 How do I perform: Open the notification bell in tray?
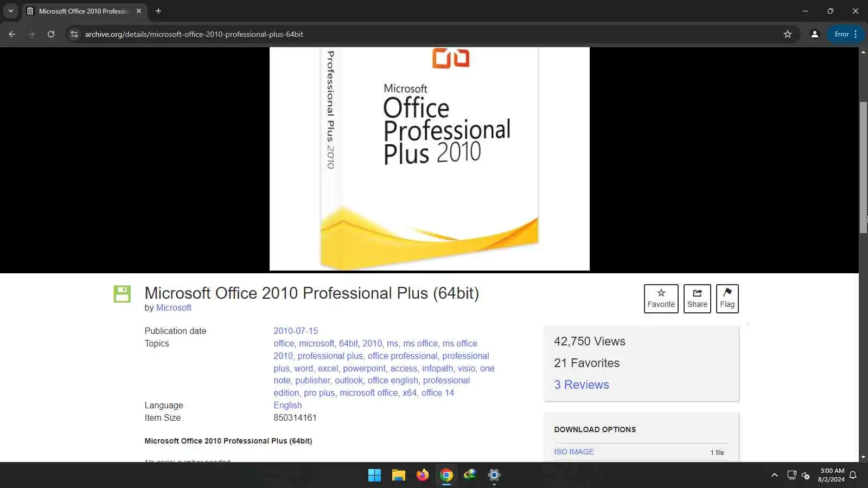(x=853, y=476)
